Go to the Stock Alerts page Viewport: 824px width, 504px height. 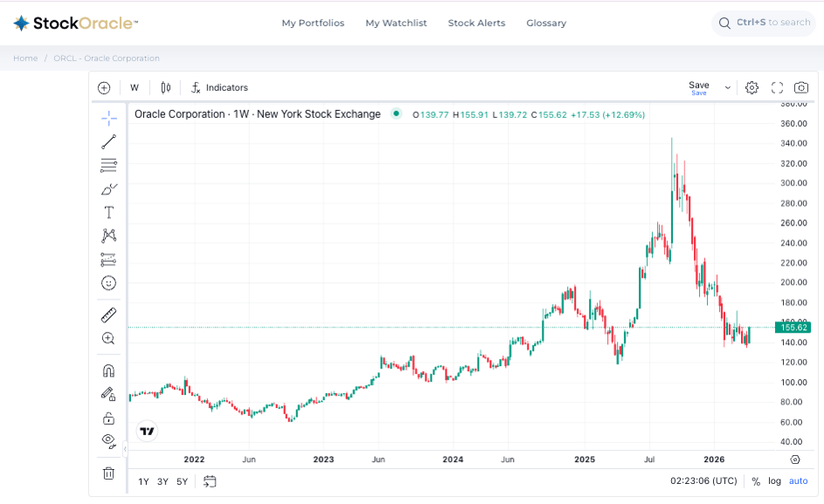(x=476, y=23)
